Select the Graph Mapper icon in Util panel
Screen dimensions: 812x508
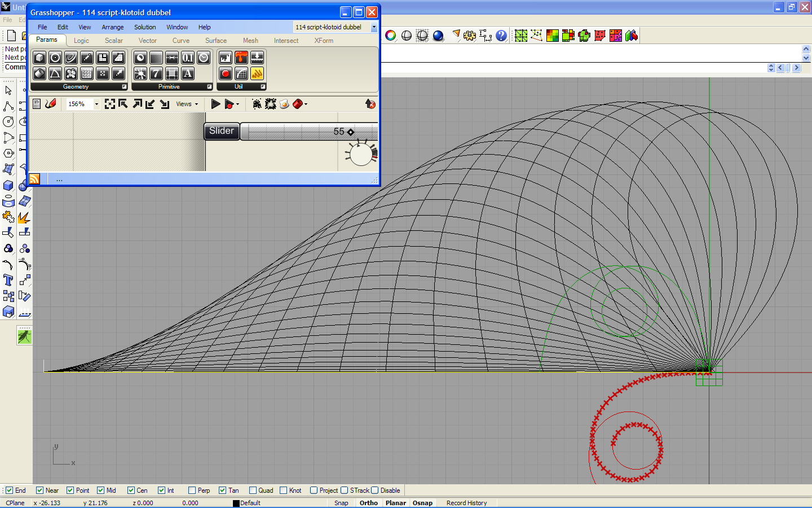click(242, 73)
